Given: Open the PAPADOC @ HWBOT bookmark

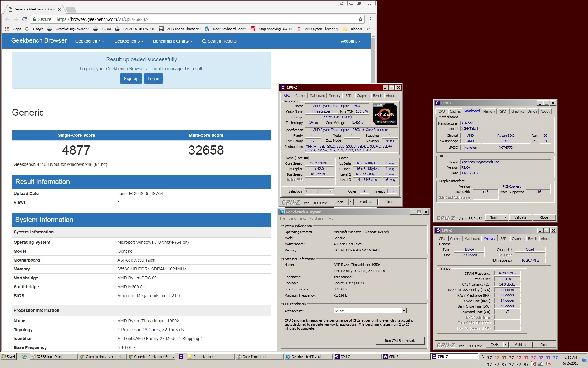Looking at the screenshot, I should (x=135, y=29).
